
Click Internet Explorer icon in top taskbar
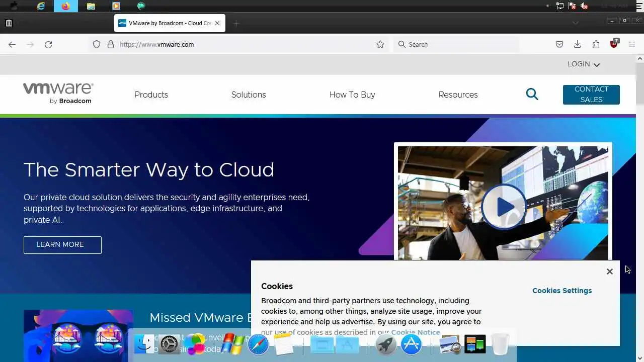pyautogui.click(x=41, y=6)
